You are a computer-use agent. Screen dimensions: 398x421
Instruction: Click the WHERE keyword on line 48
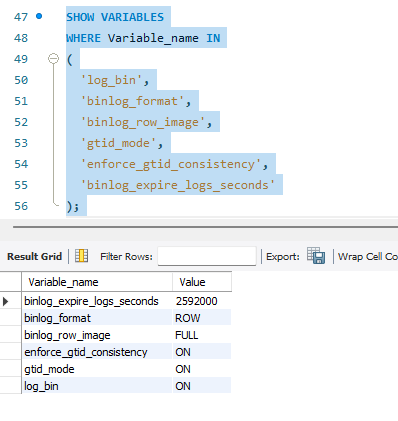point(83,38)
